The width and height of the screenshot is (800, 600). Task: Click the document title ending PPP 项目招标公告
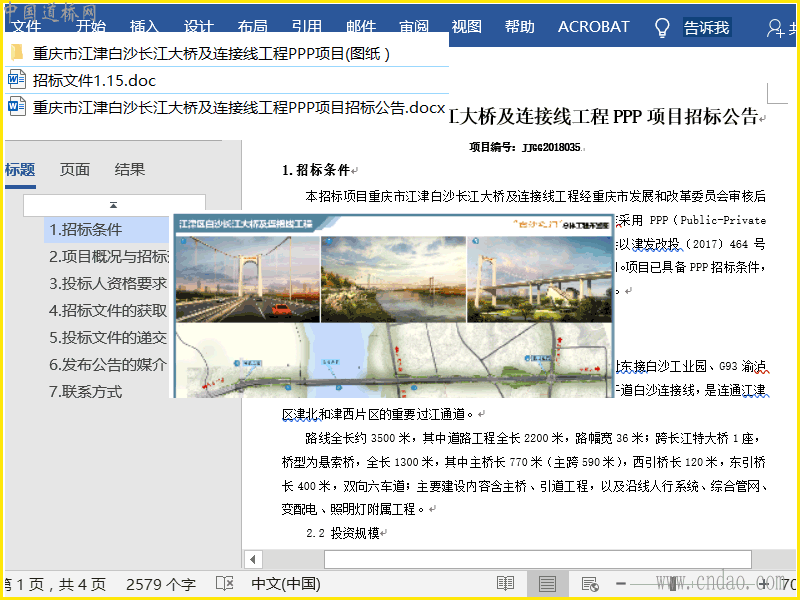pos(604,117)
